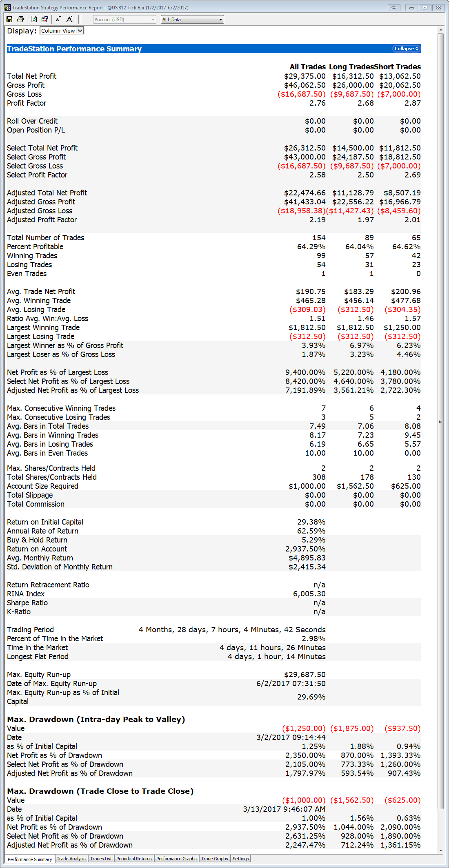Click the Total Commission label
Screen dimensions: 449x868
[36, 504]
